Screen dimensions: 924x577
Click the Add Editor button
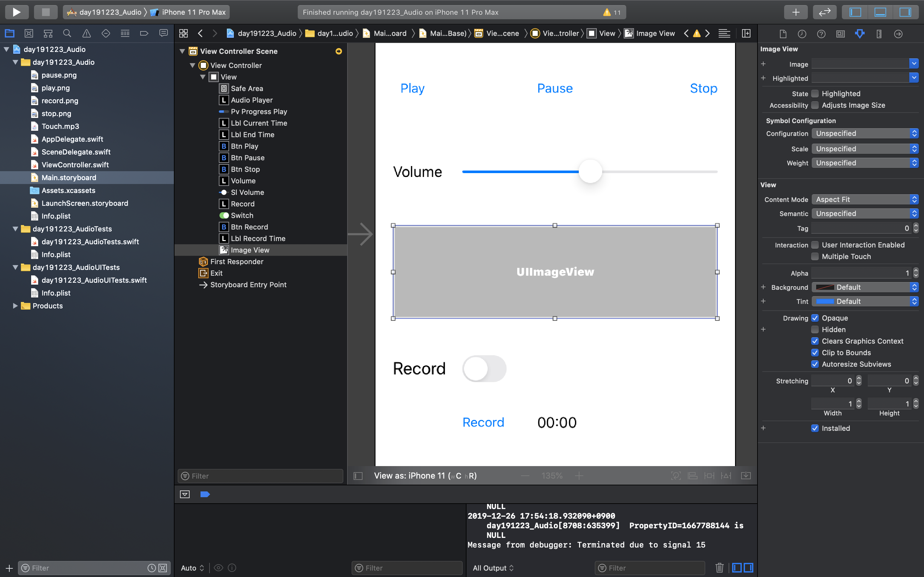(x=746, y=34)
